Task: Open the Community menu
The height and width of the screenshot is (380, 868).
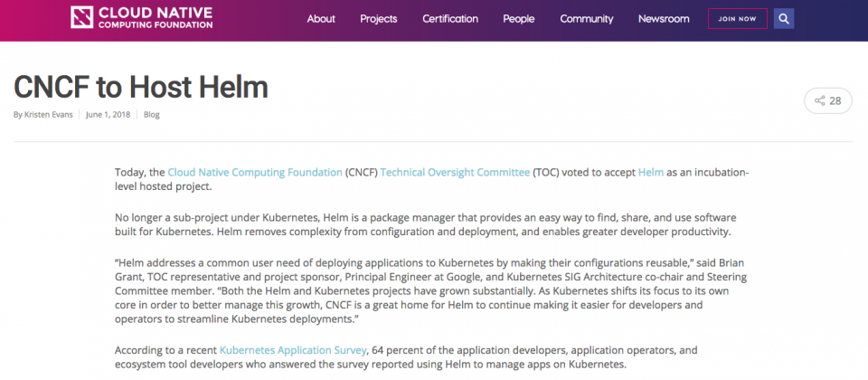Action: tap(586, 19)
